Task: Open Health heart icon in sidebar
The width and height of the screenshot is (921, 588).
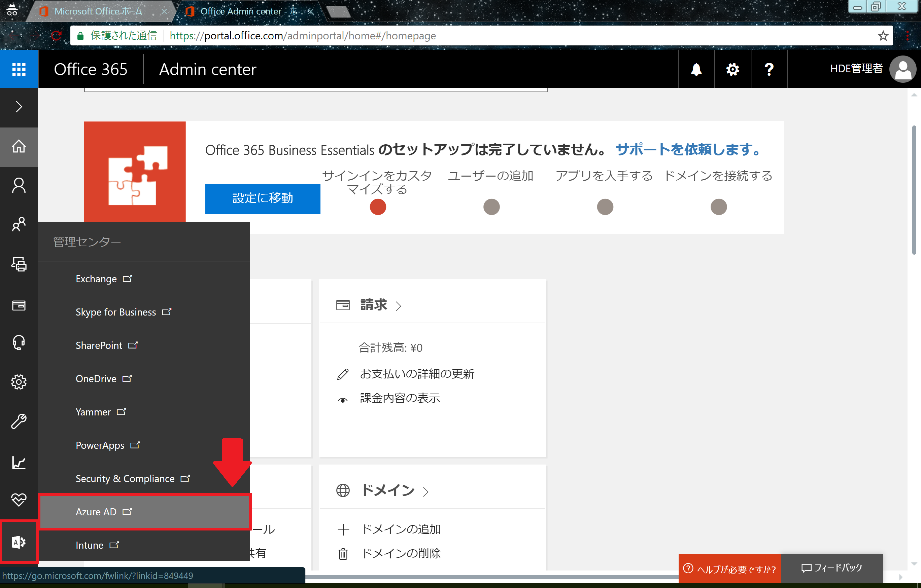Action: (19, 499)
